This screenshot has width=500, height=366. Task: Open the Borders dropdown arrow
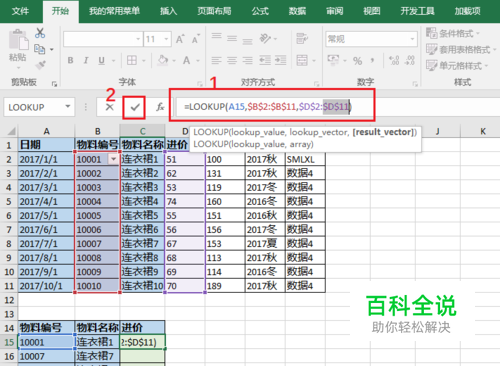144,61
